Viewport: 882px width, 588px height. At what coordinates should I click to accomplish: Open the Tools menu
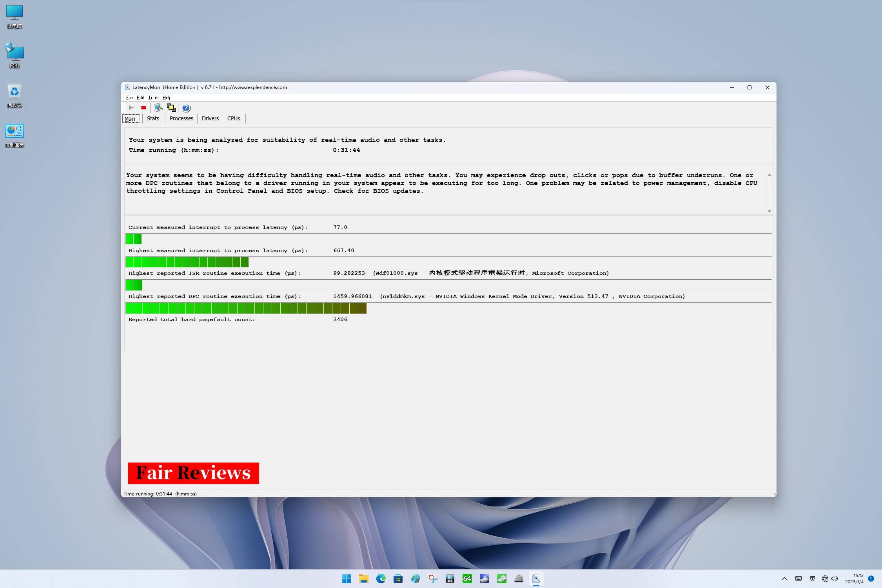click(x=153, y=98)
